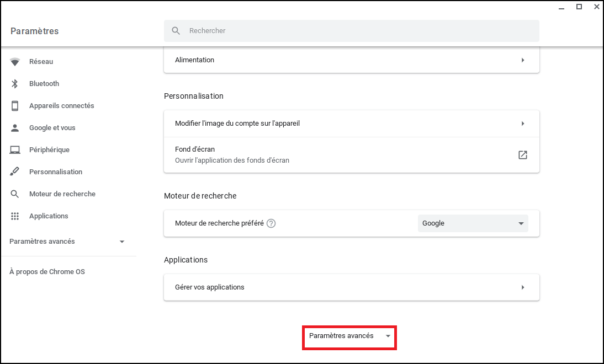604x364 pixels.
Task: Open the Google search engine dropdown
Action: pos(473,223)
